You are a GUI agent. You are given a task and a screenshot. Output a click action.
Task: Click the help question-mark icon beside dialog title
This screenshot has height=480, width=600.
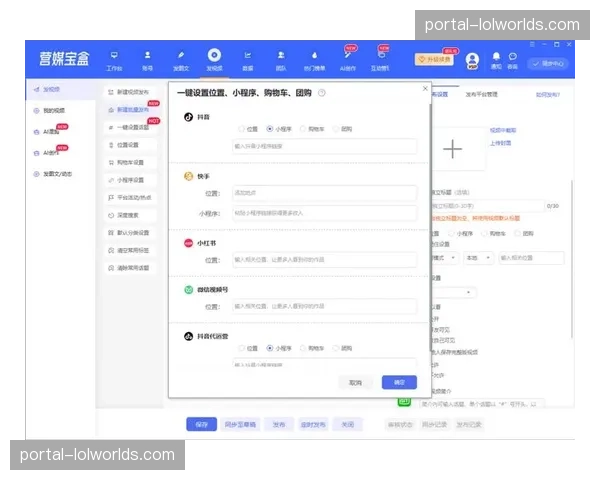322,93
